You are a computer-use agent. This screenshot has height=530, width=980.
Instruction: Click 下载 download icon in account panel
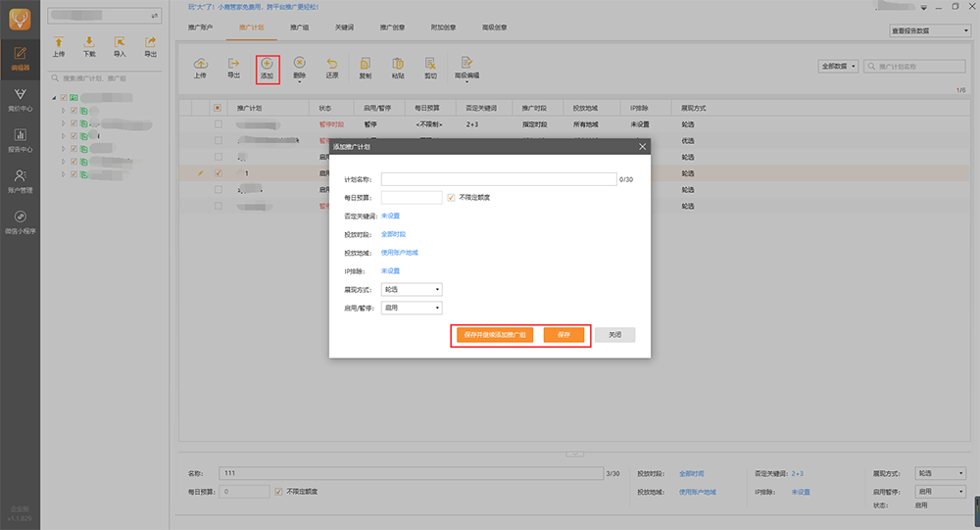click(89, 47)
